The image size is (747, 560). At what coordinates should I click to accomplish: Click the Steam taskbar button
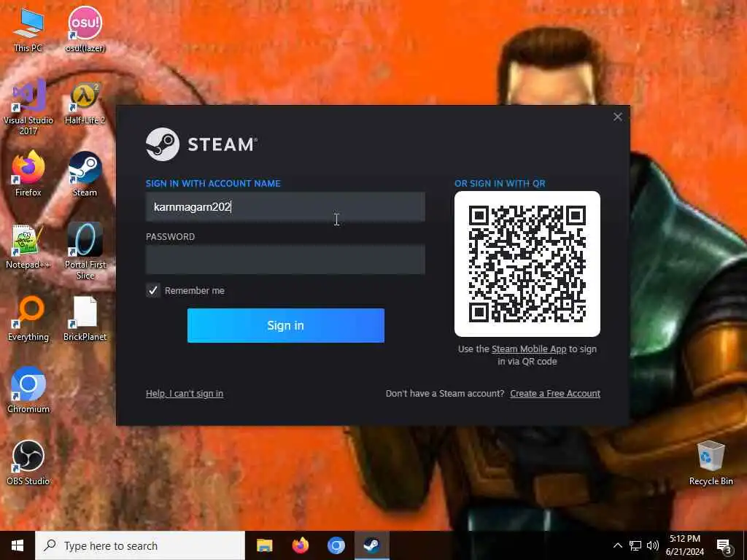pos(371,545)
